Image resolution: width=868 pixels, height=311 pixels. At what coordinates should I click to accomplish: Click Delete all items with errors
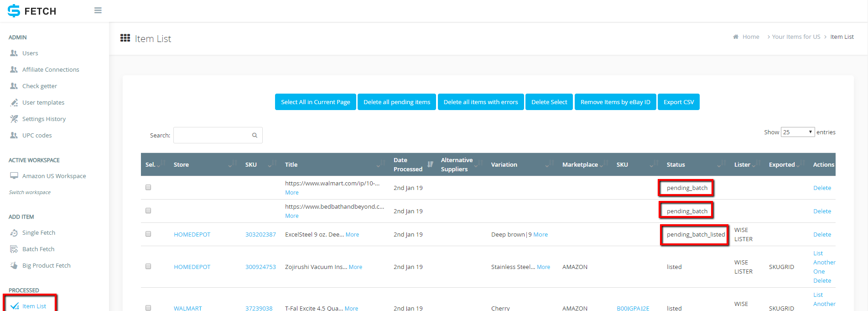pos(481,102)
